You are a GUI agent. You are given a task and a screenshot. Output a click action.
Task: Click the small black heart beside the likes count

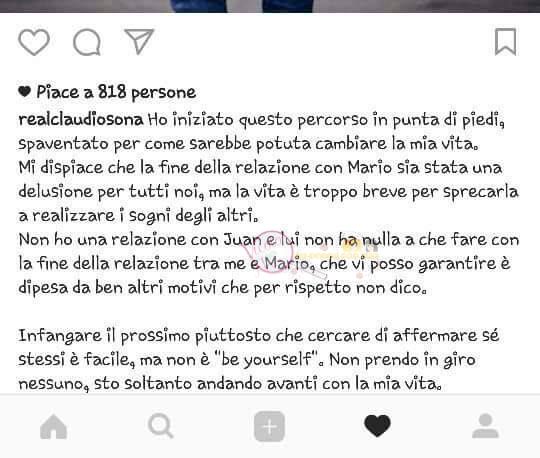24,91
